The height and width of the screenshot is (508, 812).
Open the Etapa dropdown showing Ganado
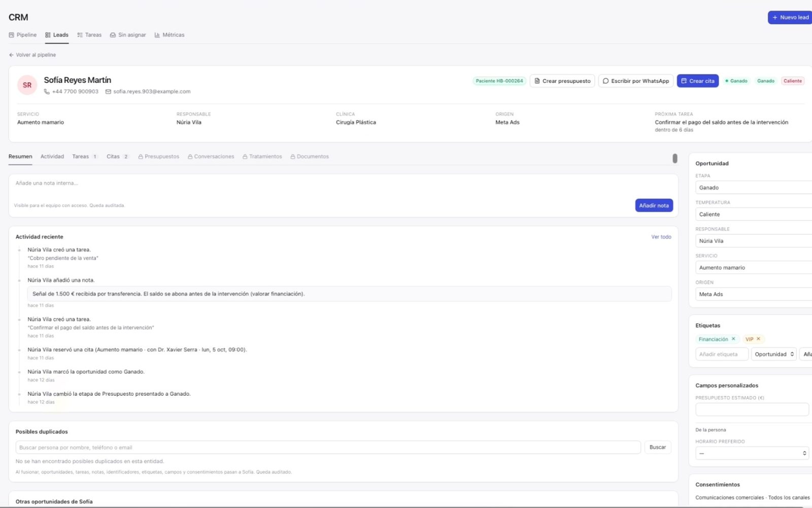click(x=754, y=187)
